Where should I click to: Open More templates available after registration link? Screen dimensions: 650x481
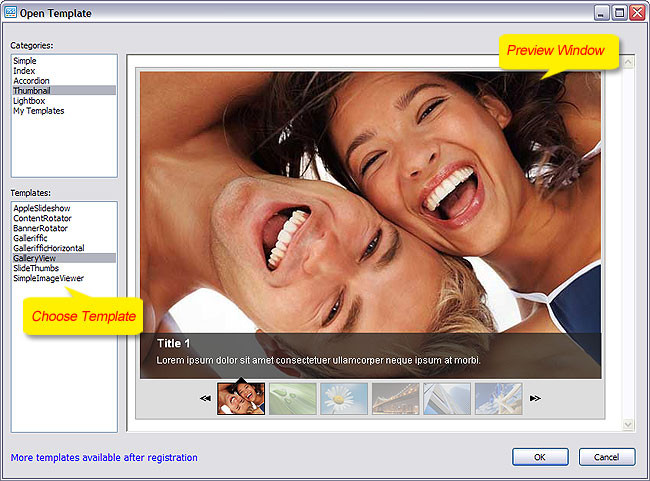coord(104,457)
